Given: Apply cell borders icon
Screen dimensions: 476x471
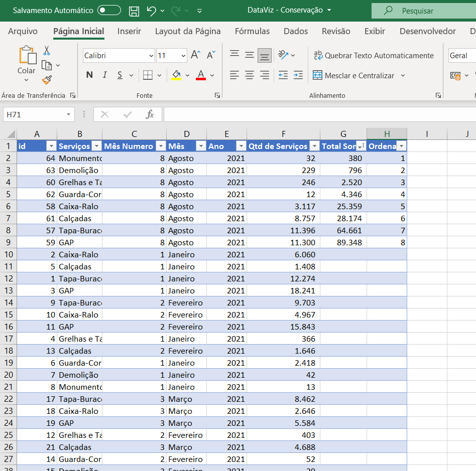Looking at the screenshot, I should [x=148, y=75].
